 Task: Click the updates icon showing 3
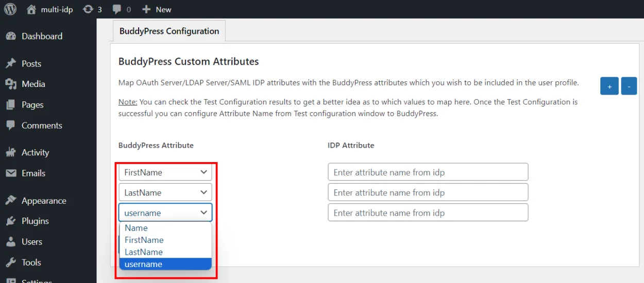click(x=88, y=9)
